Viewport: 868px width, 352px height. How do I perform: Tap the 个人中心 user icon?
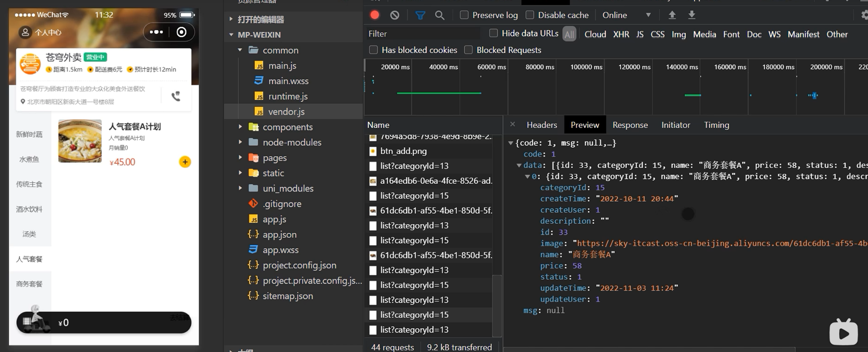click(x=25, y=32)
